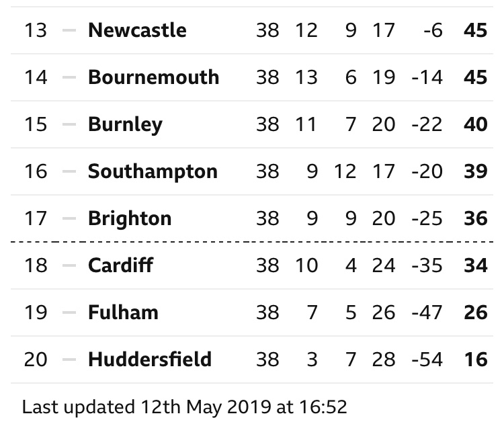The image size is (504, 422).
Task: Select the Huddersfield team name
Action: point(150,360)
